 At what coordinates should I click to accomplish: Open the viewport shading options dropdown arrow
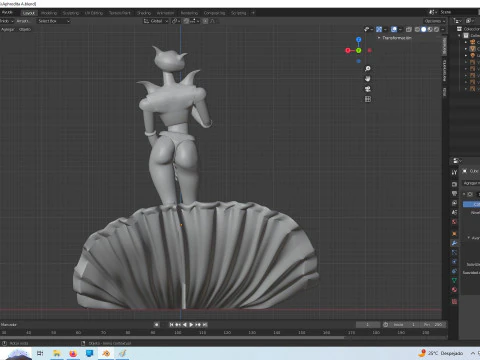(x=443, y=29)
